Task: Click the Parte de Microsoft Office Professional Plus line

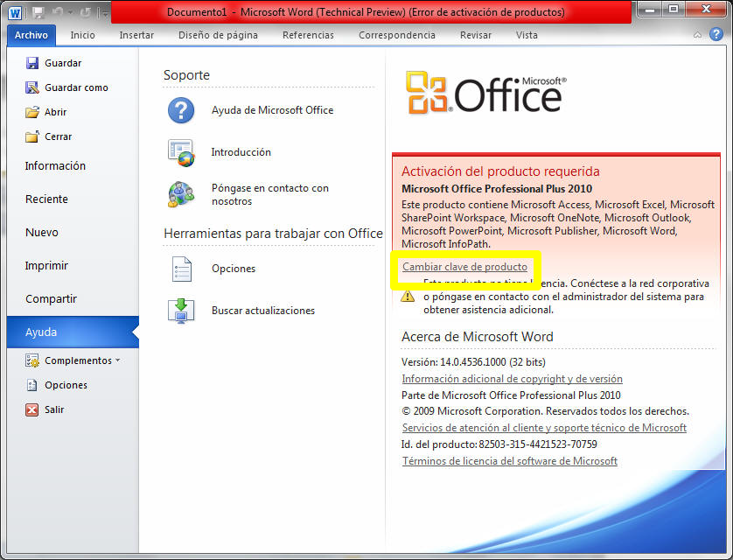Action: pos(511,395)
